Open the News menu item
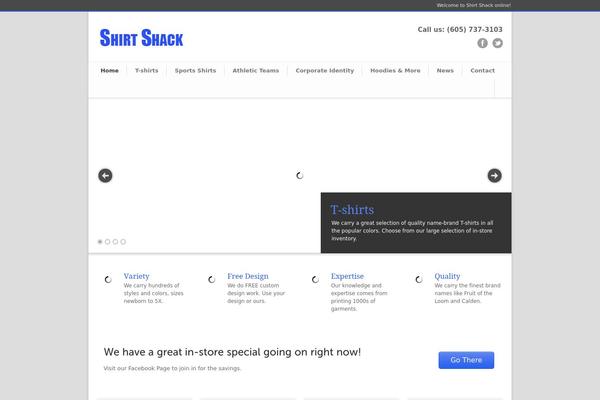Image resolution: width=600 pixels, height=400 pixels. 445,70
